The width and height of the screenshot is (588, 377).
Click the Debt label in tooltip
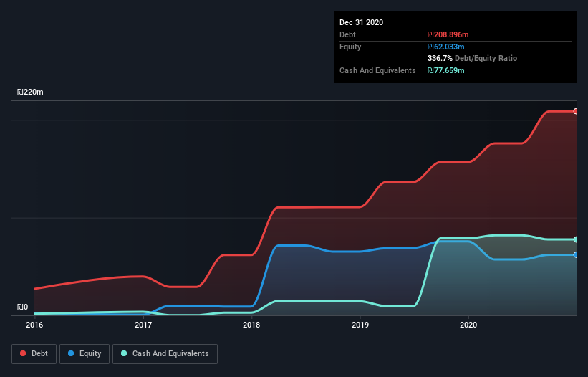pos(347,34)
